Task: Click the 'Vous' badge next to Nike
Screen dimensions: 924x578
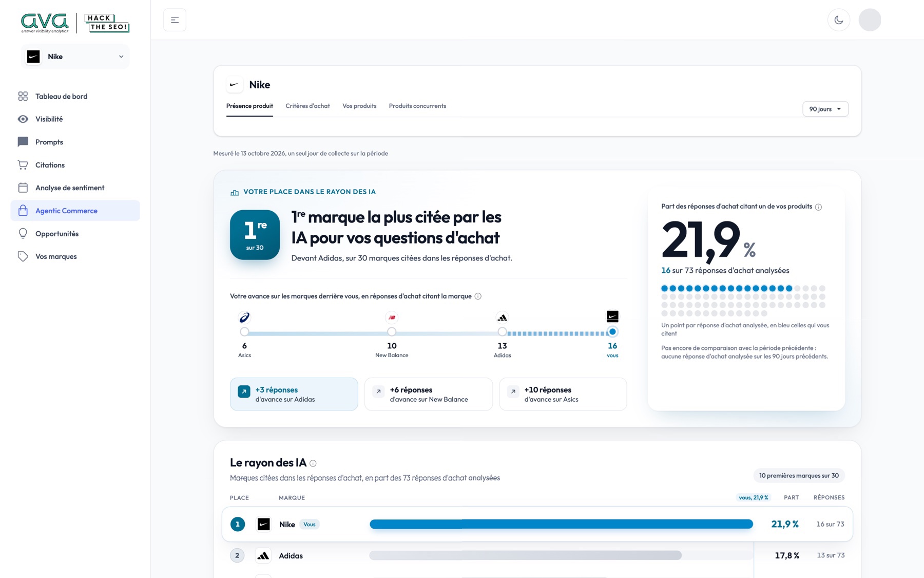Action: (x=309, y=525)
